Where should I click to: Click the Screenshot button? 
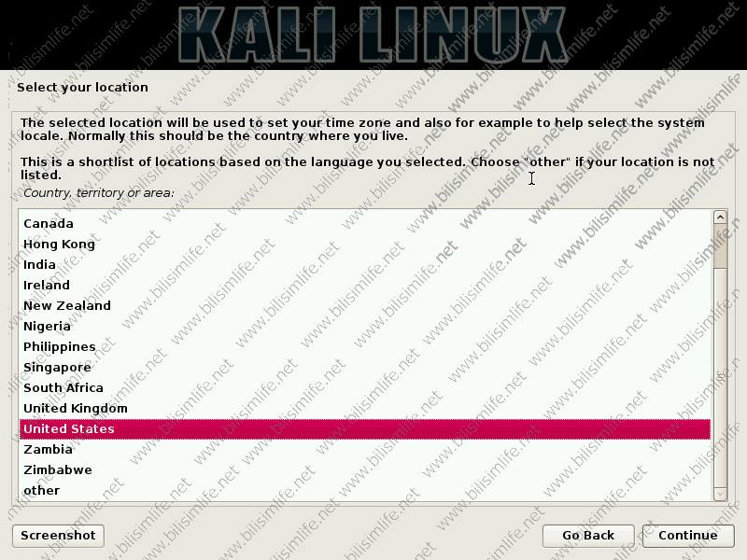pos(58,535)
